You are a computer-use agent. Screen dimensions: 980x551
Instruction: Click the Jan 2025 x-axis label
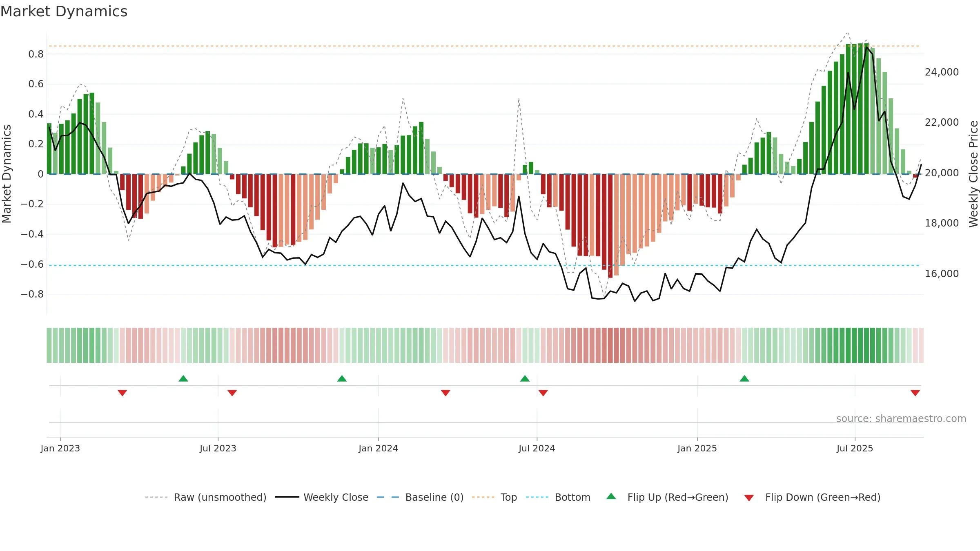pos(697,448)
